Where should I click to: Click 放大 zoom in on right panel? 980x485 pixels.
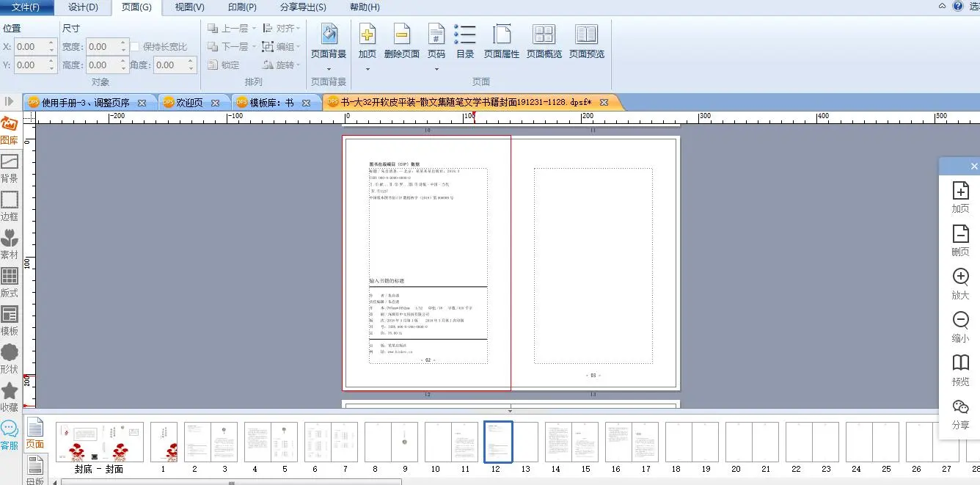(960, 283)
